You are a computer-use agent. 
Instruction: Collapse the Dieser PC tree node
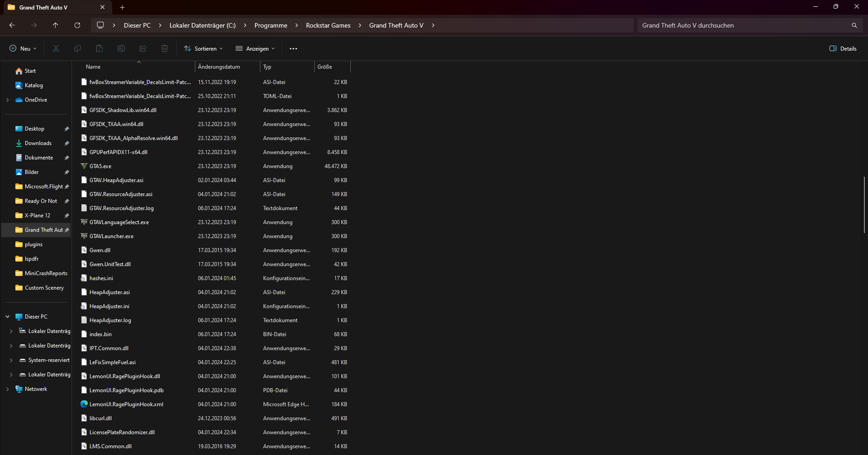(x=7, y=317)
